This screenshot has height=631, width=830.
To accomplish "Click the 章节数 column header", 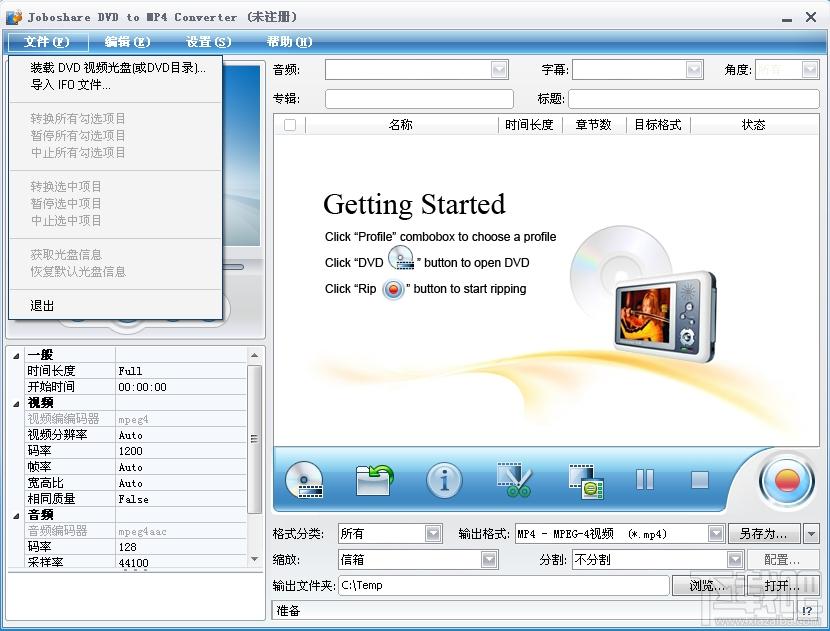I will [594, 125].
